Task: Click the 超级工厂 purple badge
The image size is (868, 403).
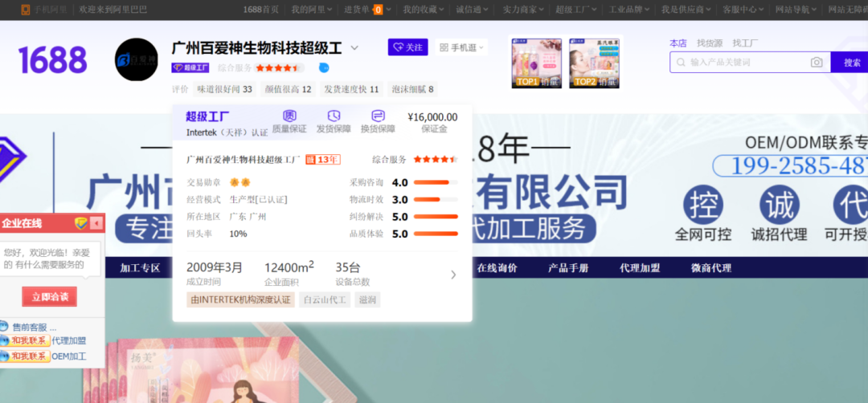Action: point(190,67)
